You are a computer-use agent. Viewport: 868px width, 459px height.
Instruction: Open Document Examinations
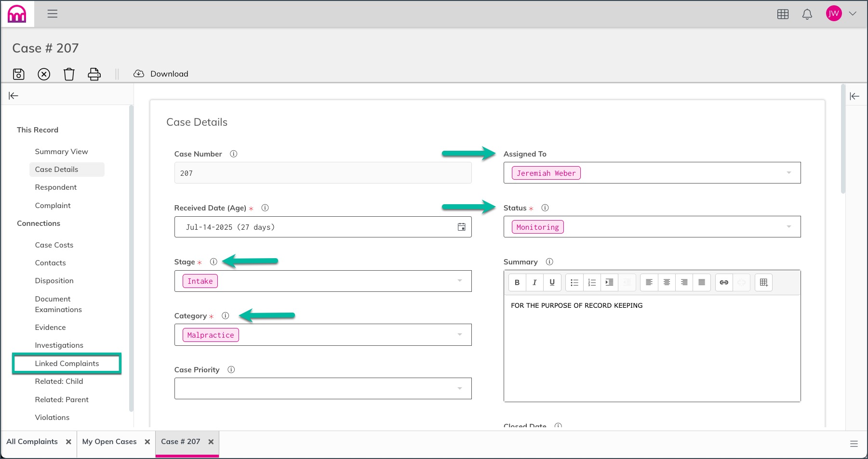58,304
